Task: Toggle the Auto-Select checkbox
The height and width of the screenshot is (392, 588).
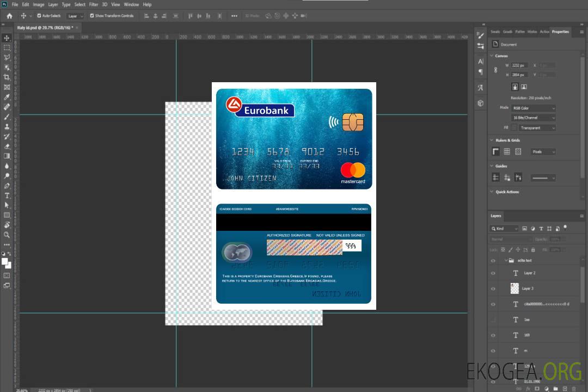Action: click(39, 16)
